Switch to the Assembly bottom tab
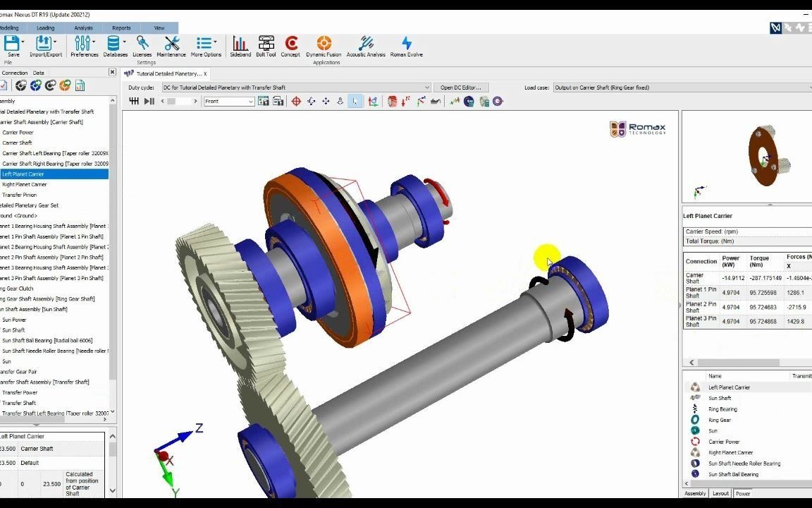The width and height of the screenshot is (812, 508). coord(695,493)
